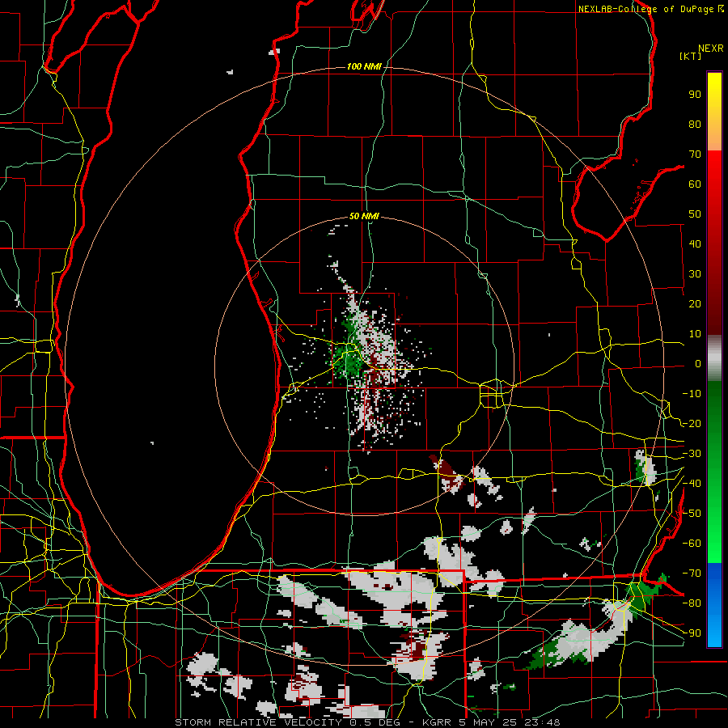Click the NEXR label above the color bar
This screenshot has height=728, width=728.
pos(711,49)
